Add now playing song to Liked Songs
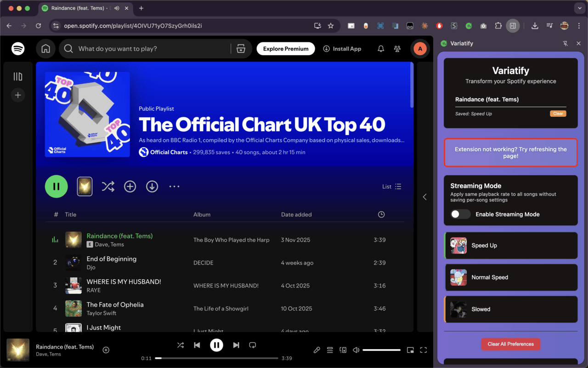 point(106,350)
